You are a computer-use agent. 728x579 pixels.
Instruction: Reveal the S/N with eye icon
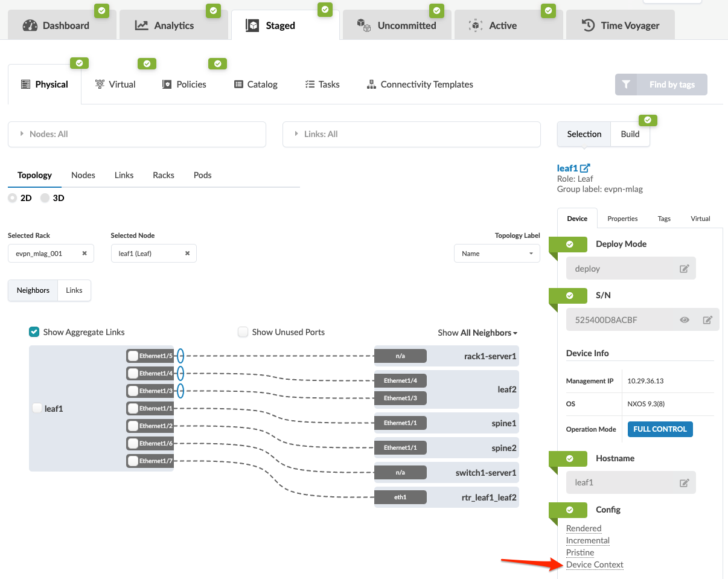[685, 320]
